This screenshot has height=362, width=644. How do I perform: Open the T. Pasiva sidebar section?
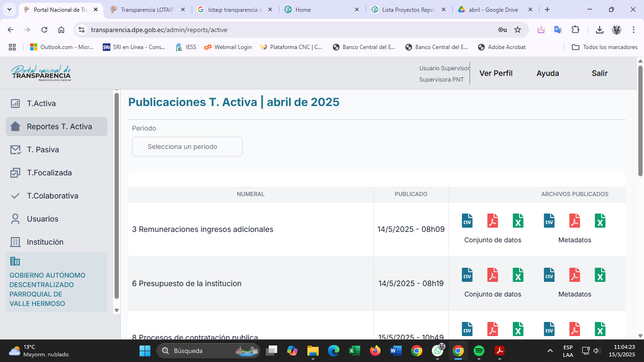[43, 149]
